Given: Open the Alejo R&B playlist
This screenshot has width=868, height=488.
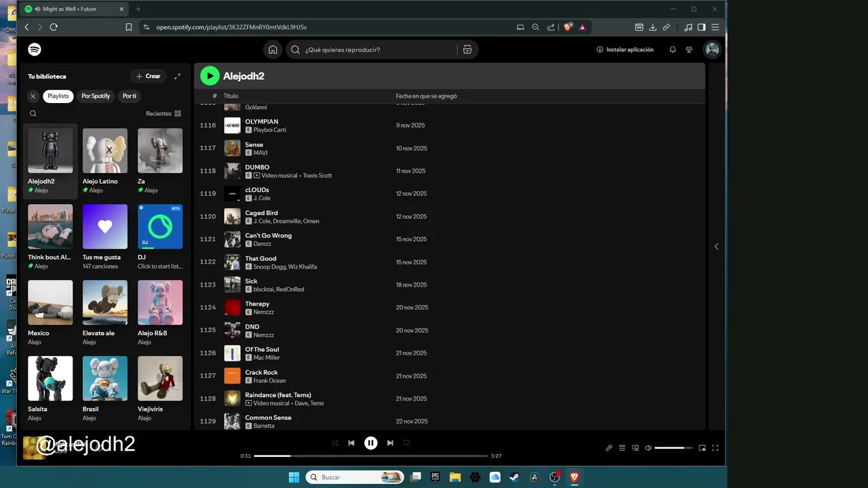Looking at the screenshot, I should coord(160,313).
